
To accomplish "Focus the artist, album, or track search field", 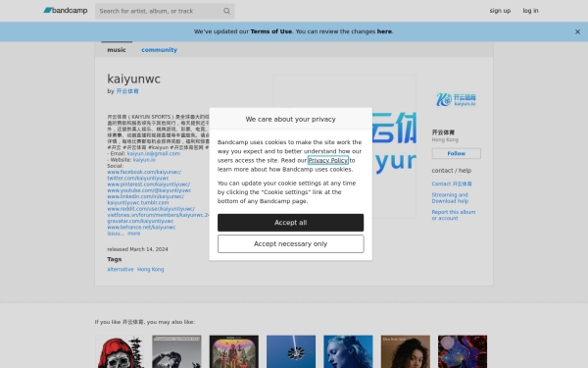I will (x=165, y=11).
